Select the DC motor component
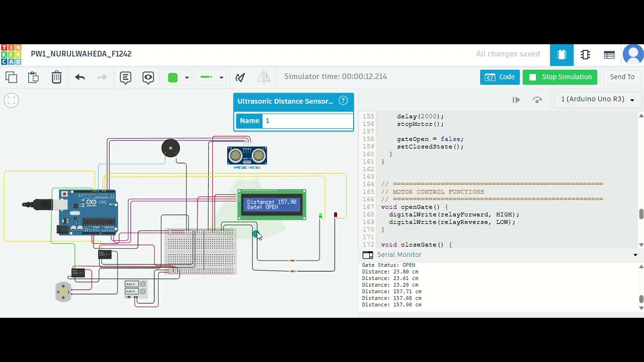The width and height of the screenshot is (644, 362). [x=63, y=292]
